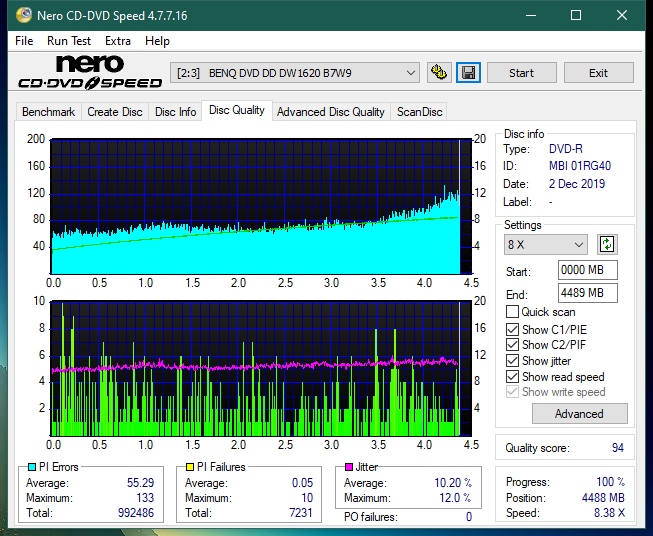Click the PI Failures lower graph
Screen dimensions: 653x536
[x=261, y=369]
